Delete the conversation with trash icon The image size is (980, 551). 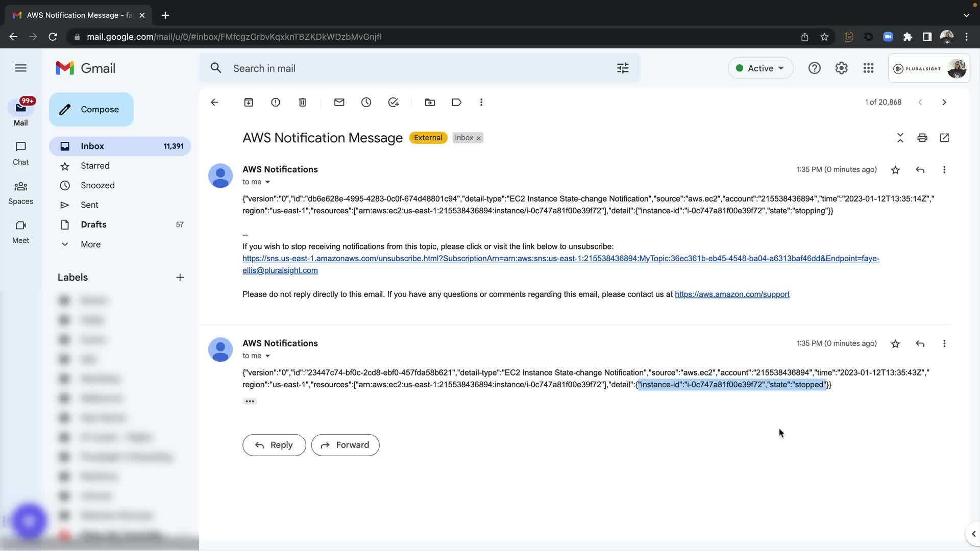[303, 103]
